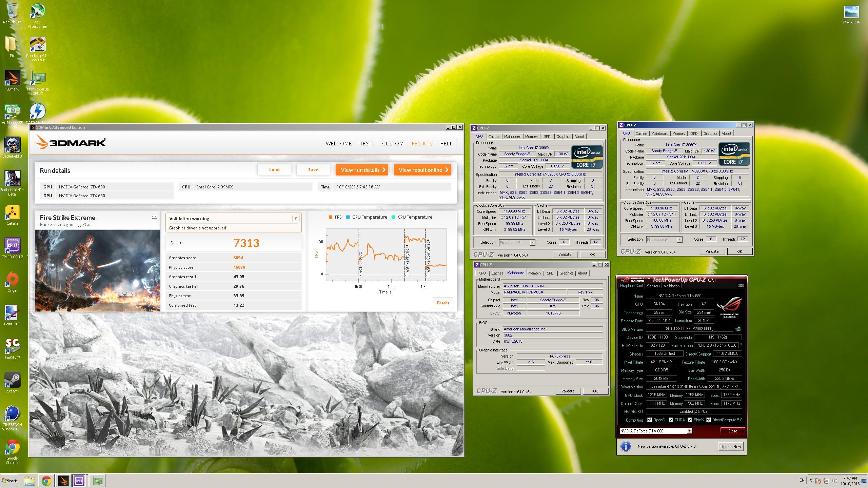Viewport: 868px width, 488px height.
Task: Expand hidden system tray icons
Action: pos(811,481)
